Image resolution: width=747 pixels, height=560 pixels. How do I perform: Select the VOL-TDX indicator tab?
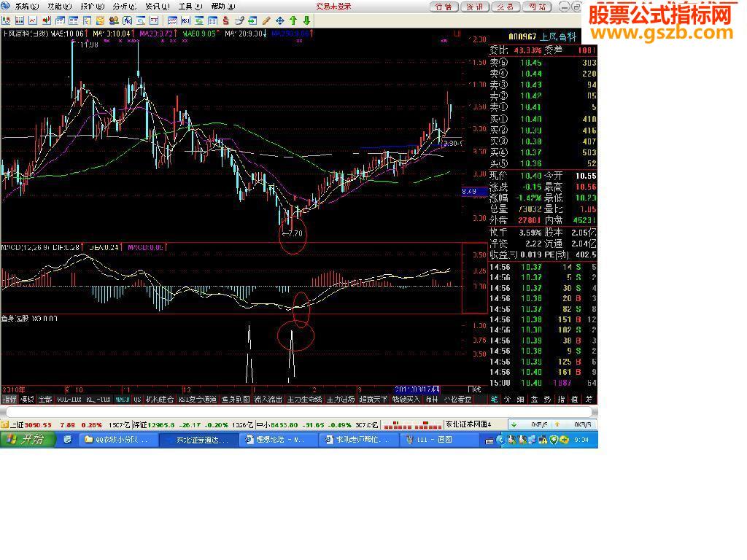[69, 400]
